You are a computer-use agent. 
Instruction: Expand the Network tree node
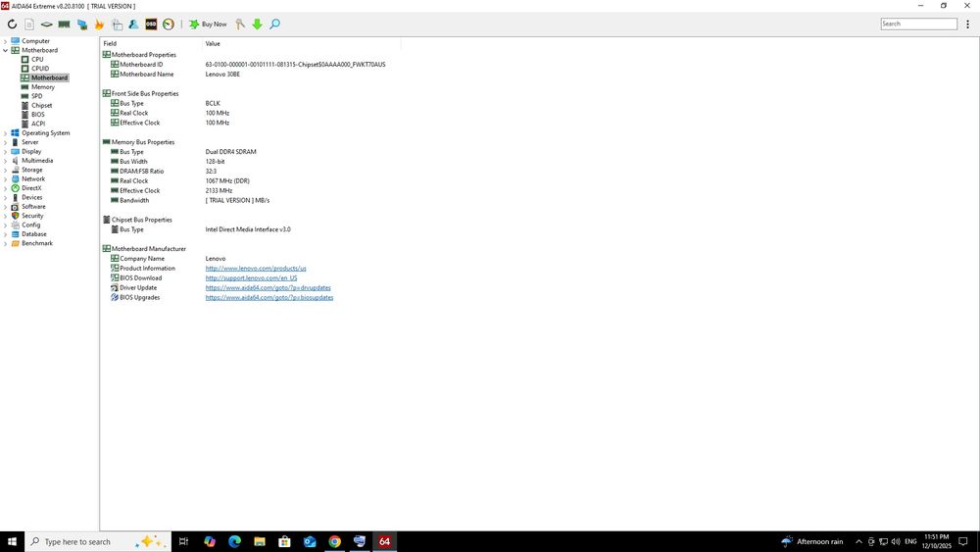click(6, 178)
